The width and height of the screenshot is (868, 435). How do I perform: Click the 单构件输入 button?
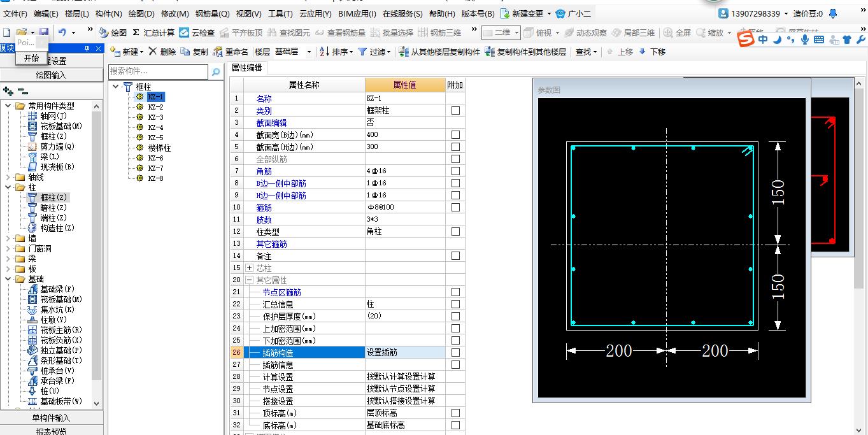point(51,418)
